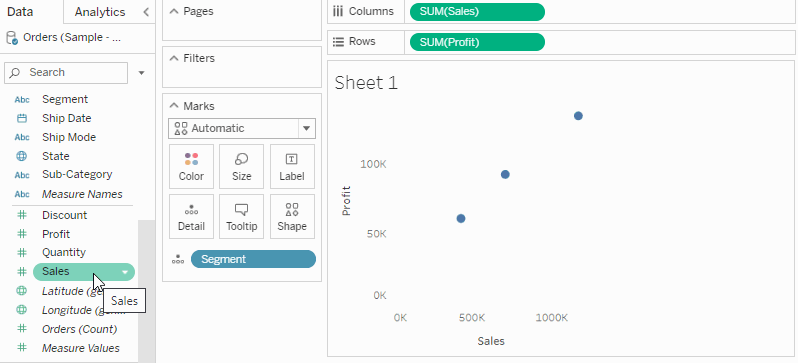Screen dimensions: 798x363
Task: Open the Tooltip marks card
Action: coord(241,216)
